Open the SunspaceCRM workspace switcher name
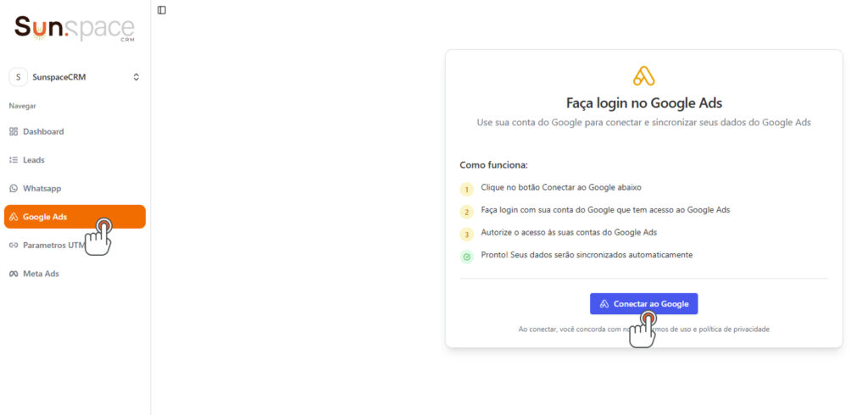The width and height of the screenshot is (868, 415). [59, 77]
